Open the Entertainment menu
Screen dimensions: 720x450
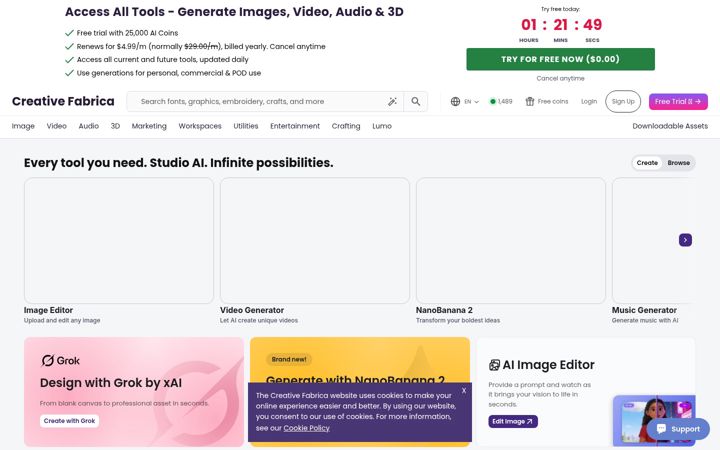[x=295, y=126]
